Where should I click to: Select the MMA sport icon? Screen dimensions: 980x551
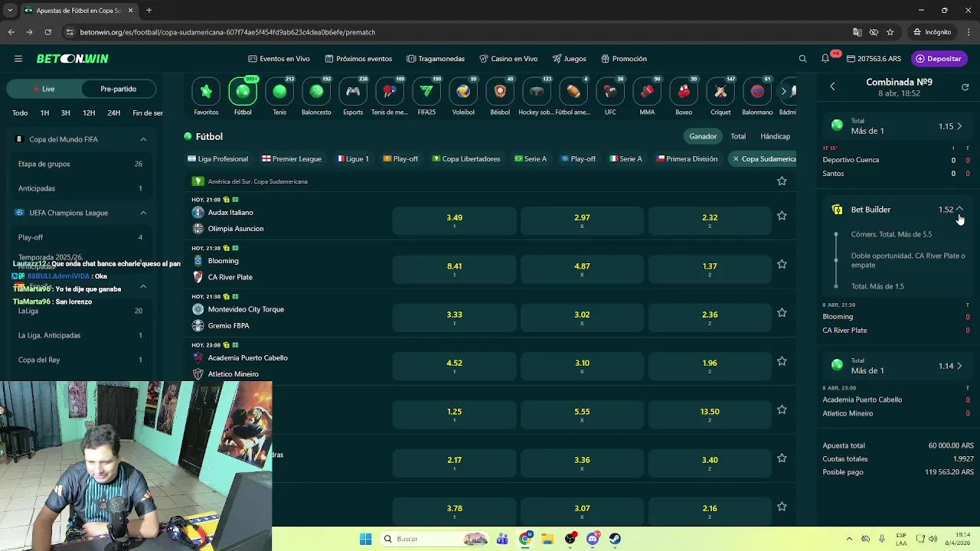(x=647, y=92)
